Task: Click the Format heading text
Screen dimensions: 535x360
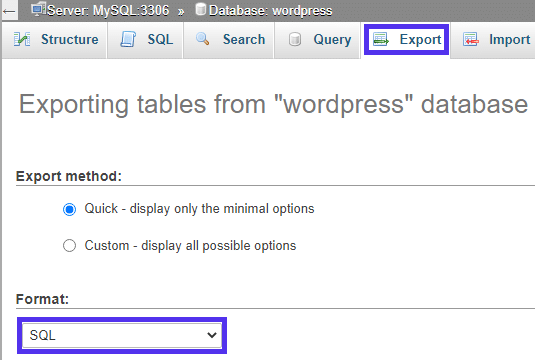Action: tap(42, 299)
